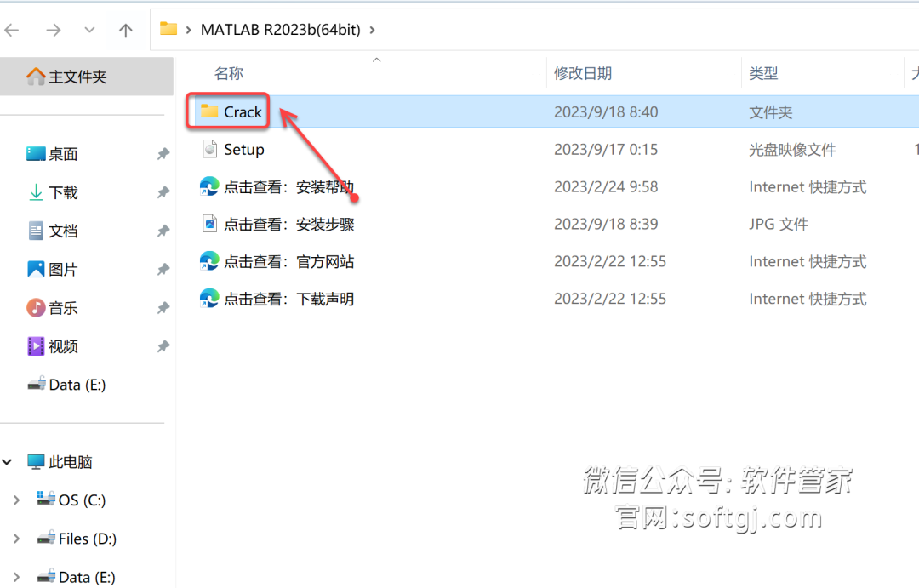Unpin 桌面 using its pin icon
919x588 pixels.
click(163, 154)
